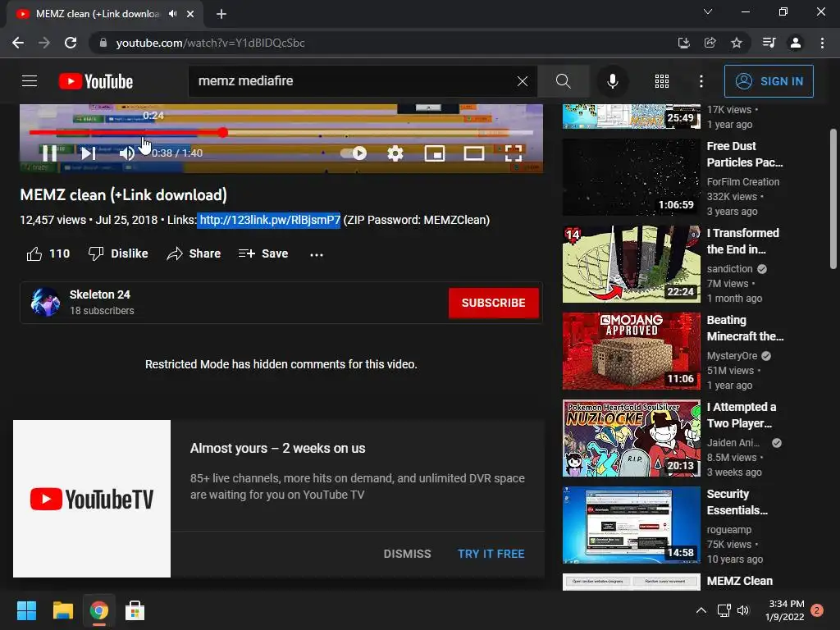Open media control icon in toolbar

[x=769, y=43]
